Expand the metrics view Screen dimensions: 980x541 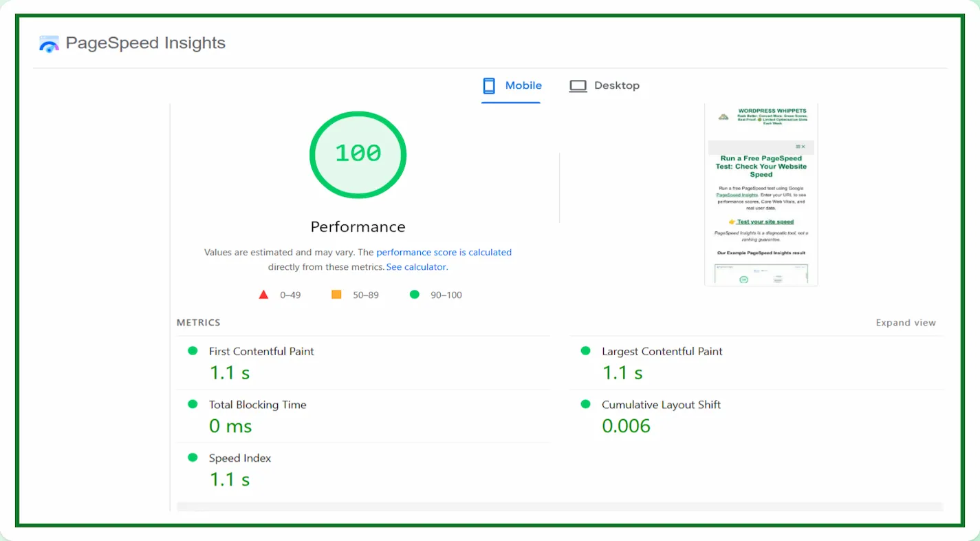(x=905, y=323)
